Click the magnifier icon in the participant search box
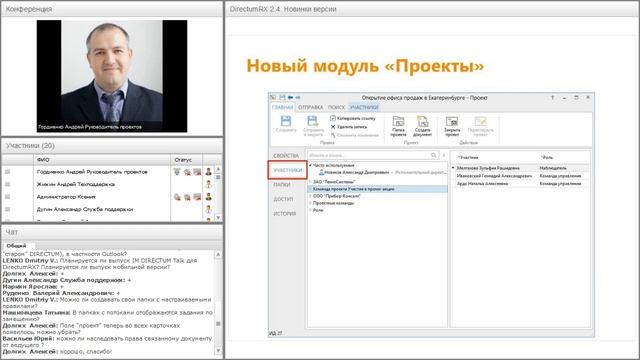Viewport: 640px width, 360px height. pyautogui.click(x=433, y=156)
